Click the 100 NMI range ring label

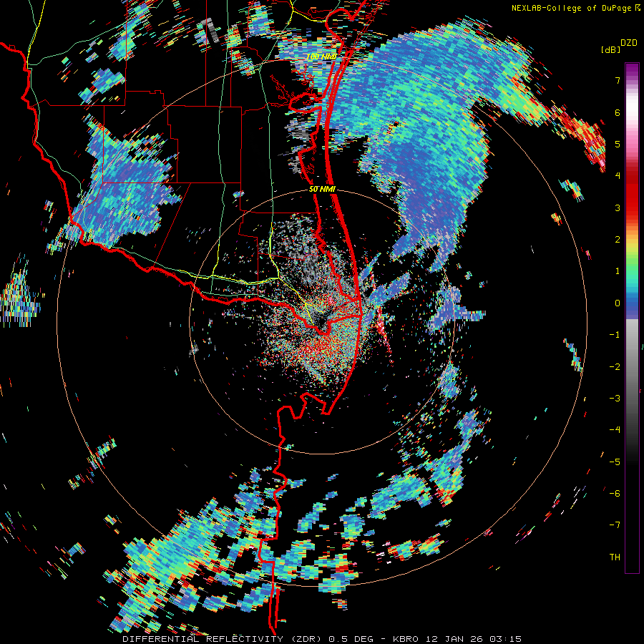click(321, 57)
